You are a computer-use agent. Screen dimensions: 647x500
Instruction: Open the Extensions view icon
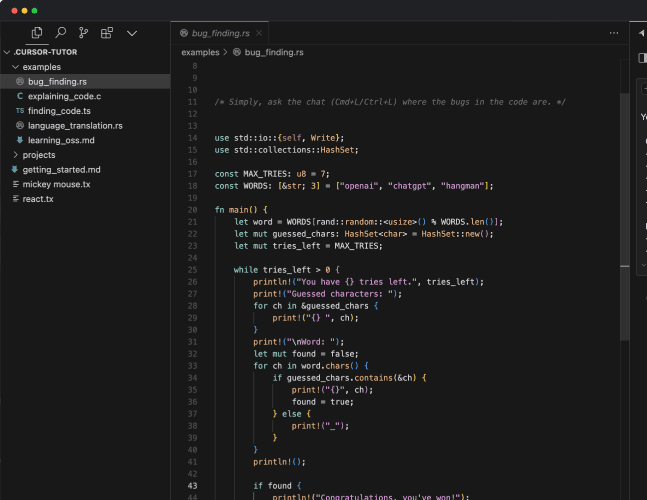pos(107,33)
